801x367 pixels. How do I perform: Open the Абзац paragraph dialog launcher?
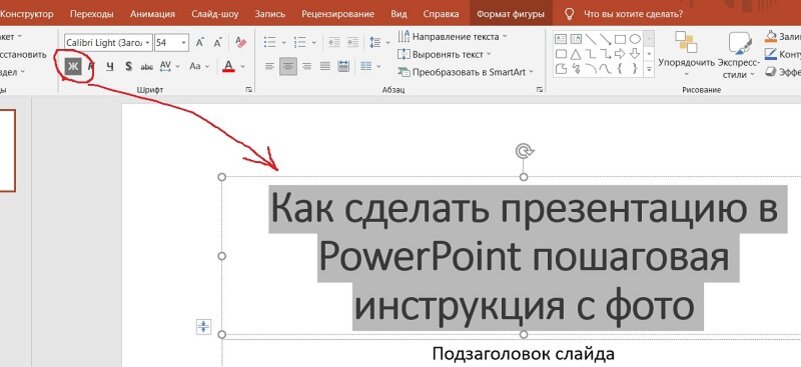pos(539,90)
